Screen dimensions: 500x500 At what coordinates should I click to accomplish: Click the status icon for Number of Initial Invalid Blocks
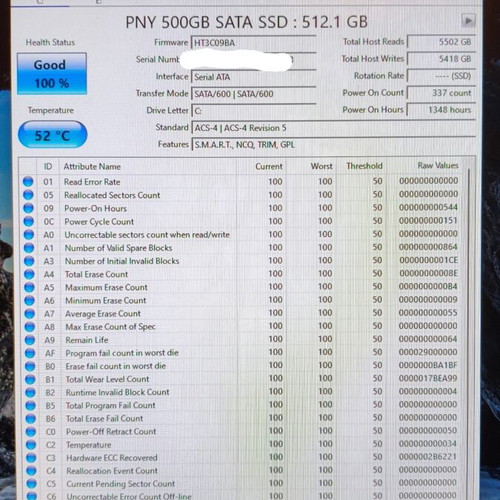click(x=29, y=261)
